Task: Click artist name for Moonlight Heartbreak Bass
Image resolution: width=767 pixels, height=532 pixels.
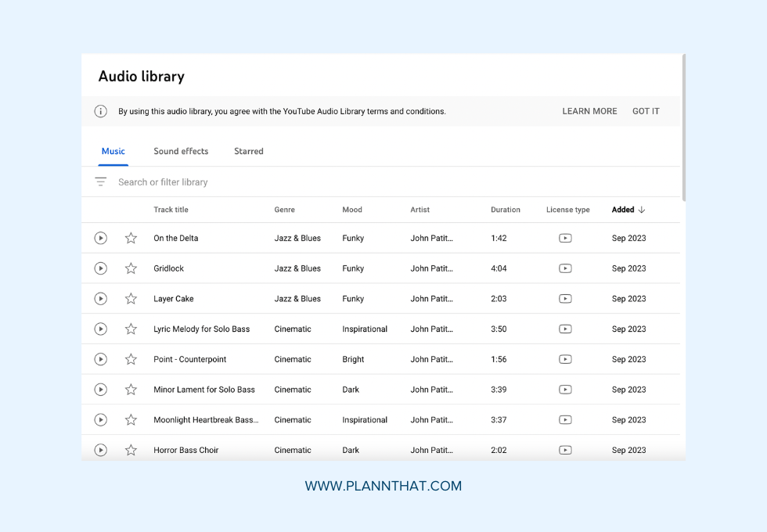Action: [x=431, y=420]
